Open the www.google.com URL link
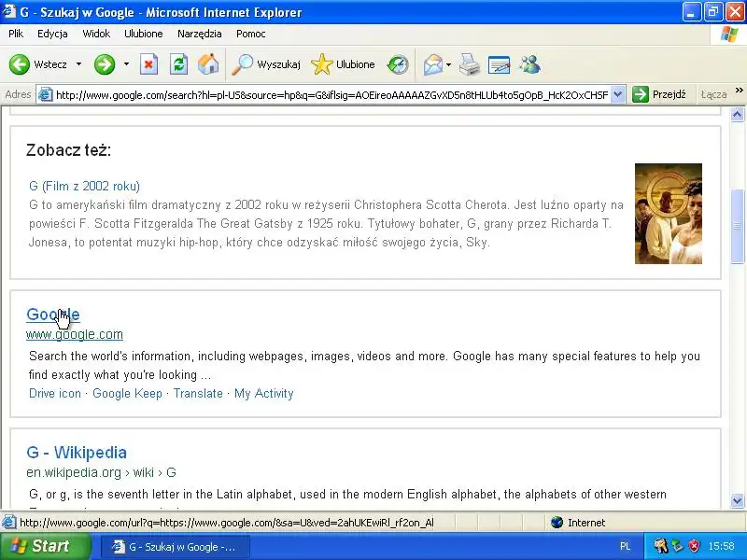The width and height of the screenshot is (747, 560). [75, 334]
